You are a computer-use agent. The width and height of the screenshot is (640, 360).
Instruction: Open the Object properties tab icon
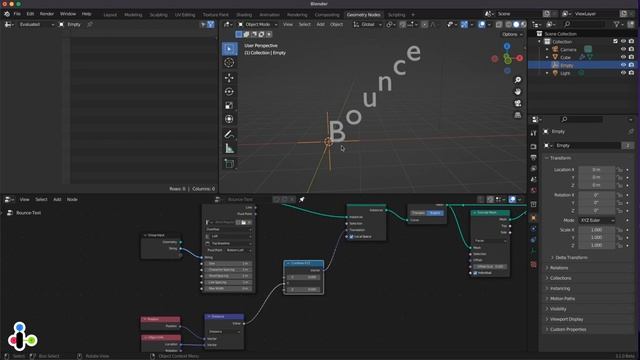coord(533,218)
